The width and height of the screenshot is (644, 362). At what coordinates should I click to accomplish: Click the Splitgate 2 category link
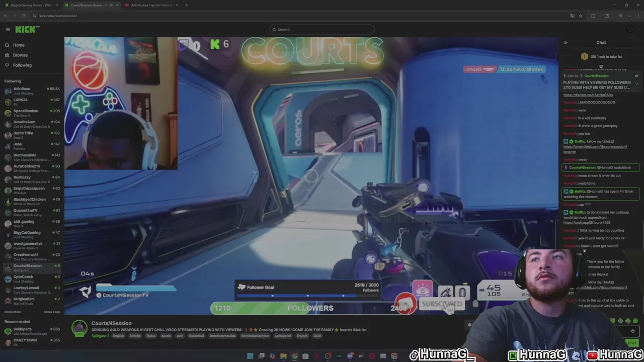[100, 336]
